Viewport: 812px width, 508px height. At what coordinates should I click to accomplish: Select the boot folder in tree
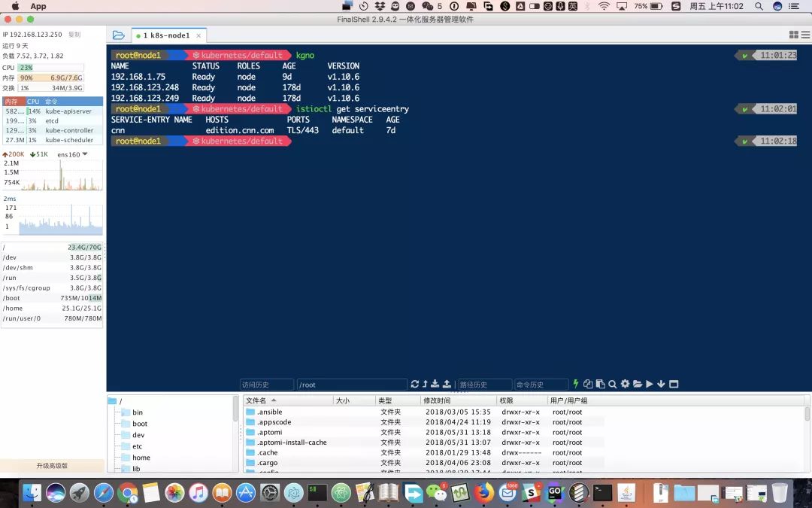tap(134, 424)
